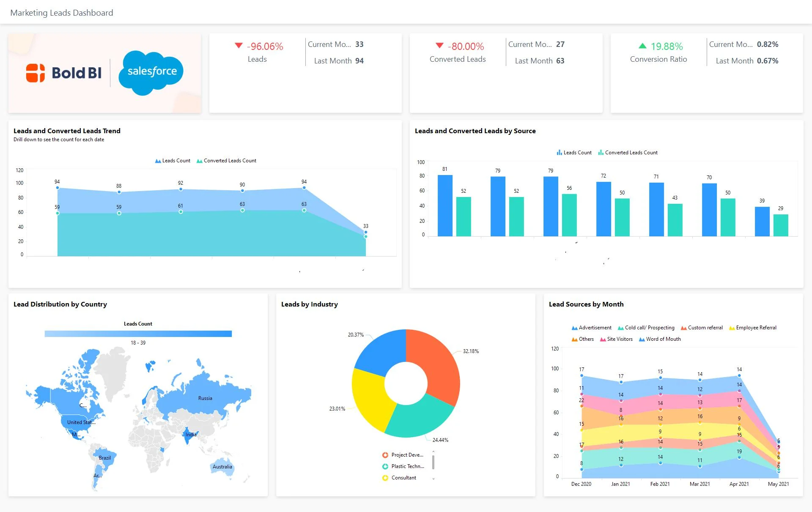Click the red down arrow beside -80.00%
The width and height of the screenshot is (812, 512).
point(439,46)
